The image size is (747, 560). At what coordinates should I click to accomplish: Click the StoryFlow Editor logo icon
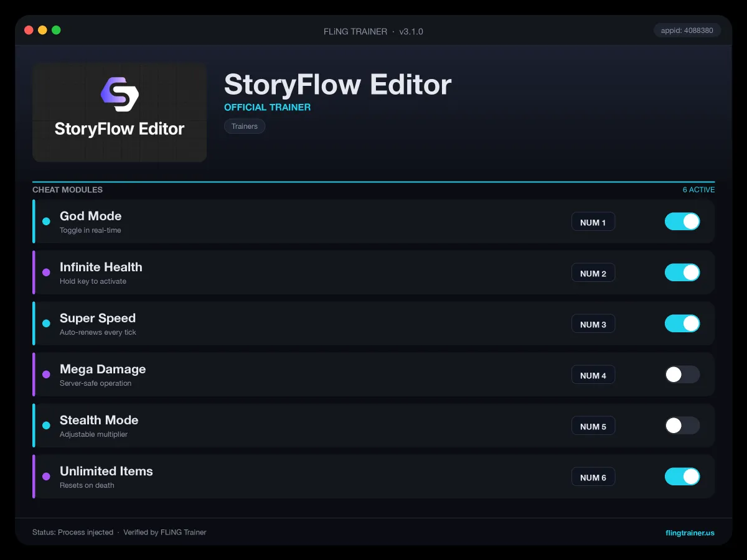(120, 95)
